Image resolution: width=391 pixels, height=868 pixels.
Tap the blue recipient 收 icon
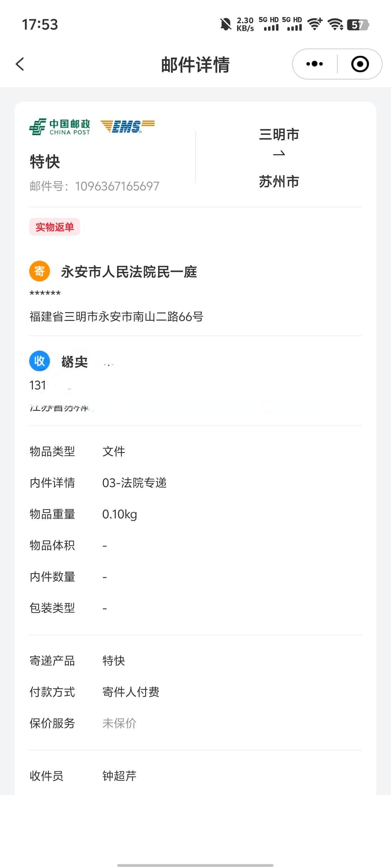point(39,361)
